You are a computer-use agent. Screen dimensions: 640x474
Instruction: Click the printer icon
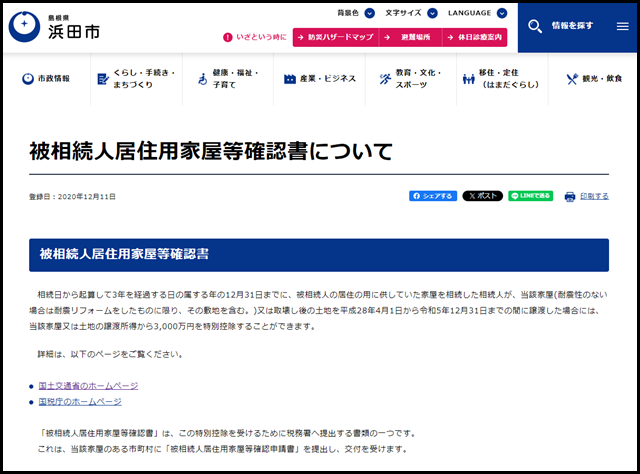pos(570,197)
